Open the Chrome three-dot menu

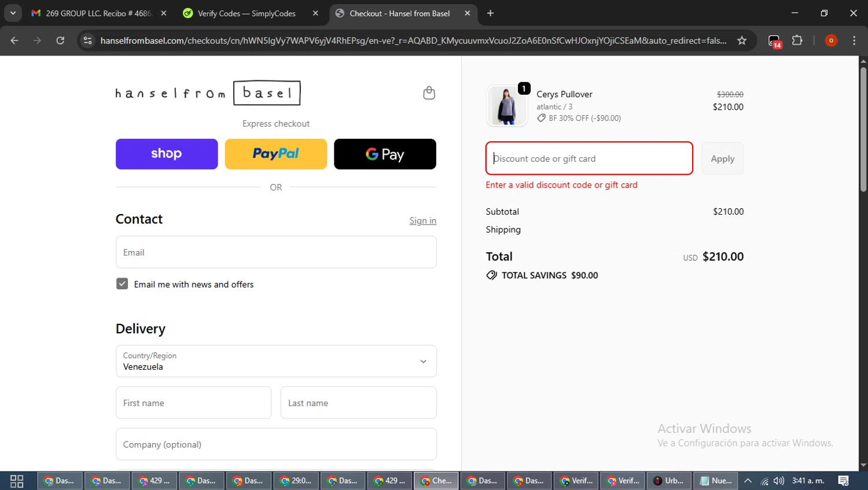(854, 40)
